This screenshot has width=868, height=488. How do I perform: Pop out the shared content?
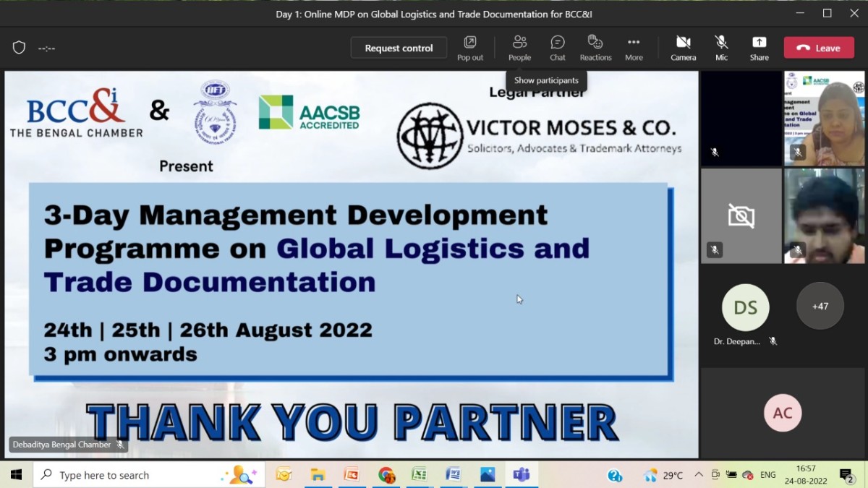tap(470, 48)
